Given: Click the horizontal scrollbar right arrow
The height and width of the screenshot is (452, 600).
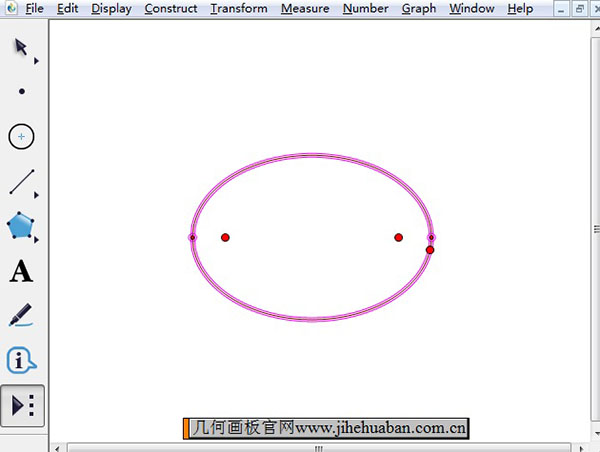Looking at the screenshot, I should coord(581,448).
